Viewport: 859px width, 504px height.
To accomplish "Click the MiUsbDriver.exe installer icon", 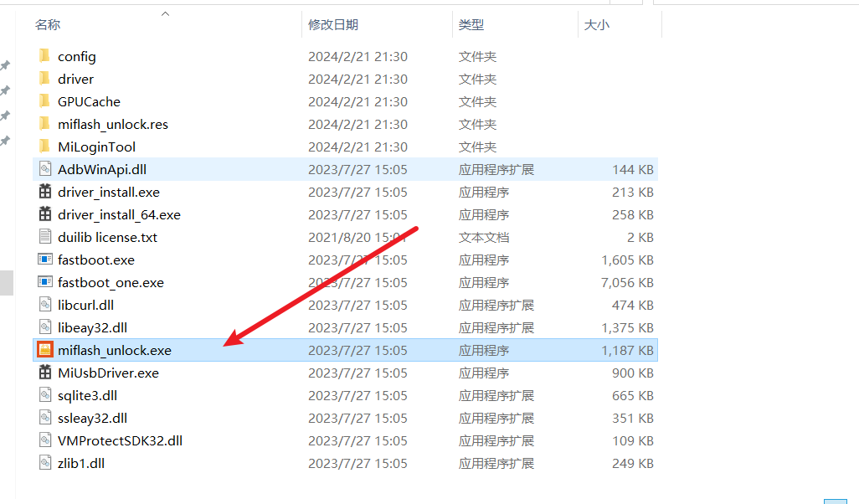I will click(x=45, y=372).
